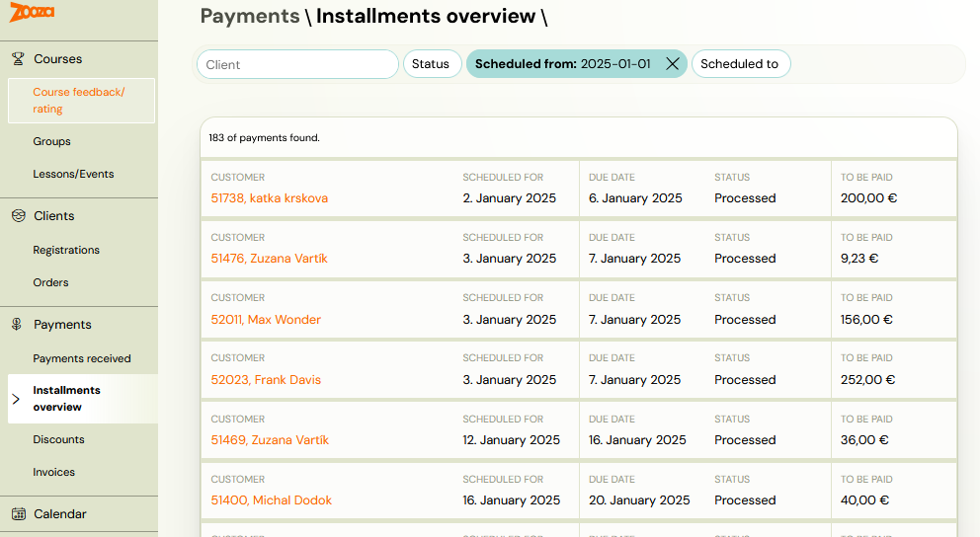This screenshot has height=537, width=980.
Task: Open the Scheduled to date filter
Action: click(740, 64)
